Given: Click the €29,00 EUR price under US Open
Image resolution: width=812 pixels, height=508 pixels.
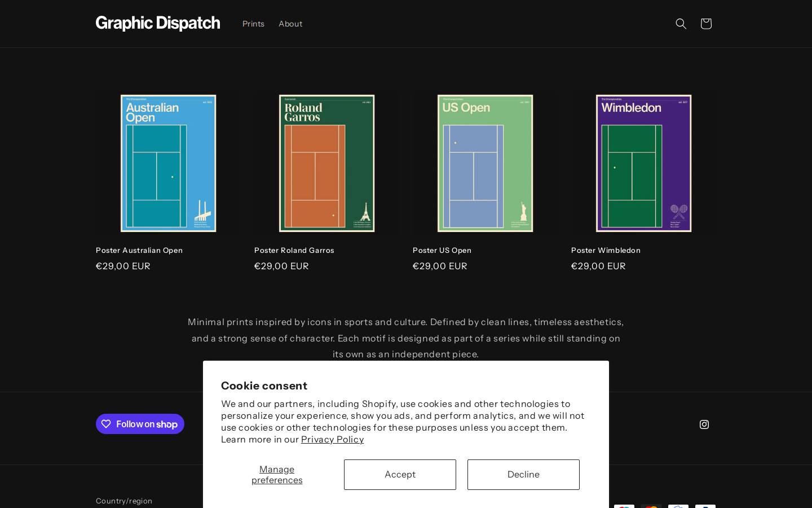Looking at the screenshot, I should [440, 266].
